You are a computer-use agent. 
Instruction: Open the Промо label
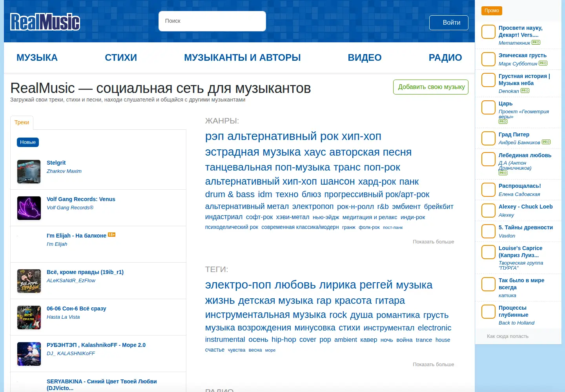(x=492, y=11)
